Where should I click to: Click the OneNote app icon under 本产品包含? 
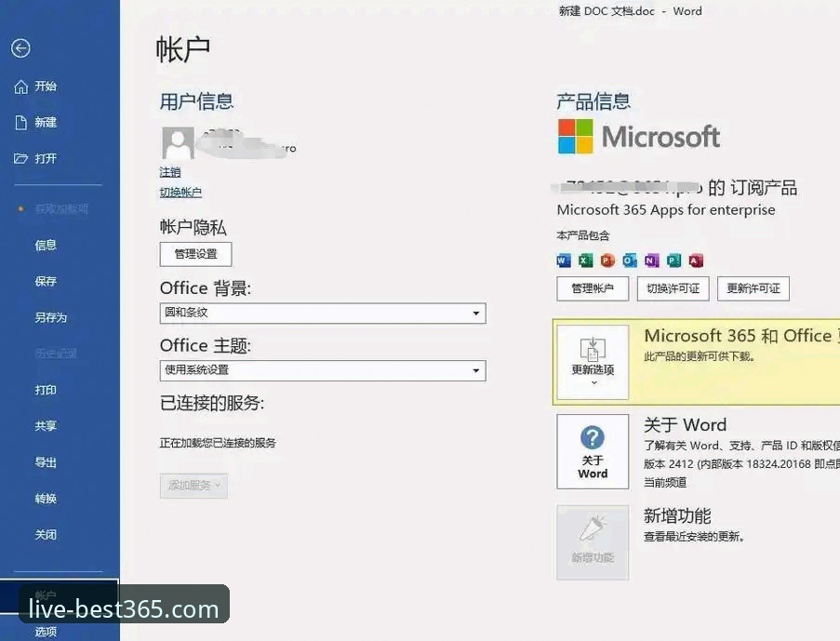click(x=651, y=260)
